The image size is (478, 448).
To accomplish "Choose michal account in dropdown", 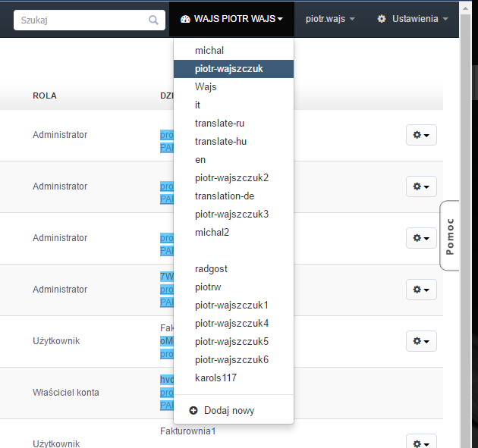I will (209, 50).
